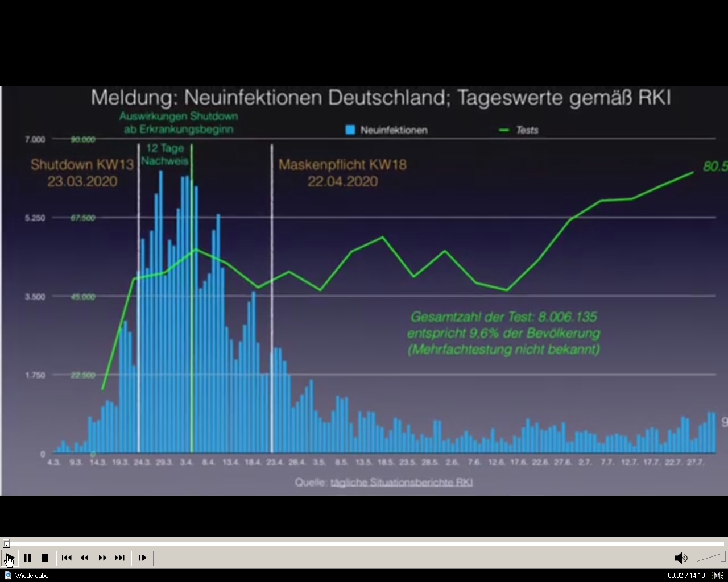Pause the video playback

point(27,558)
